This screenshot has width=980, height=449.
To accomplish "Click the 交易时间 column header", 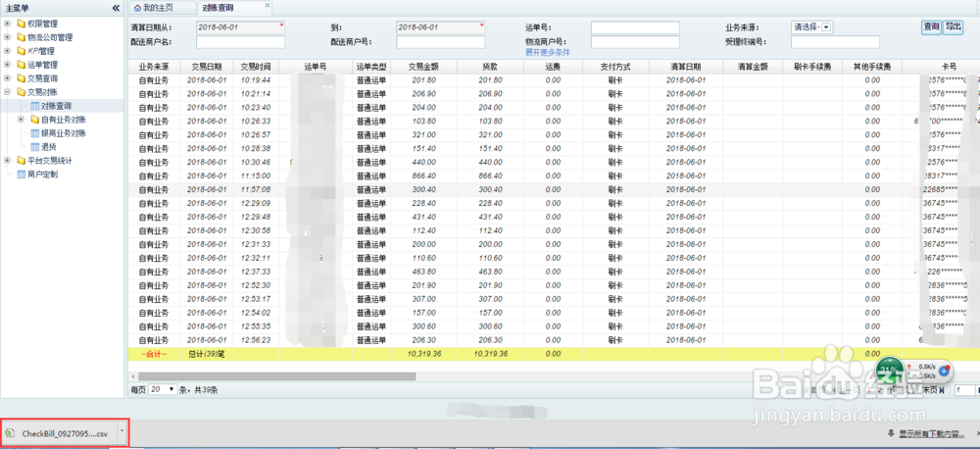I will click(256, 67).
